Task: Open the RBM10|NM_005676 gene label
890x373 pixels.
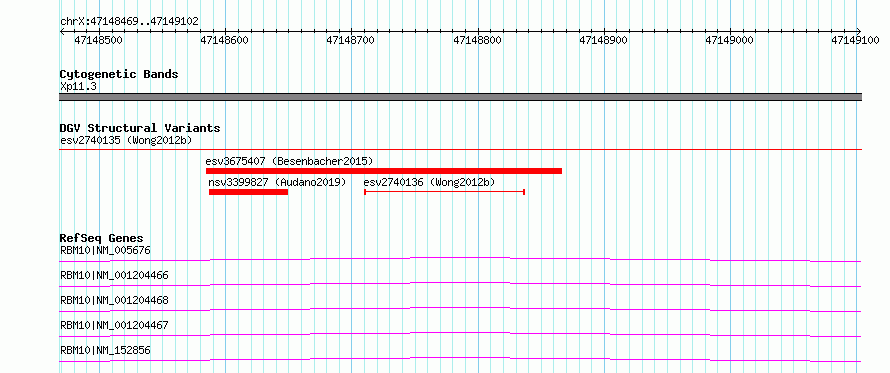Action: click(106, 250)
